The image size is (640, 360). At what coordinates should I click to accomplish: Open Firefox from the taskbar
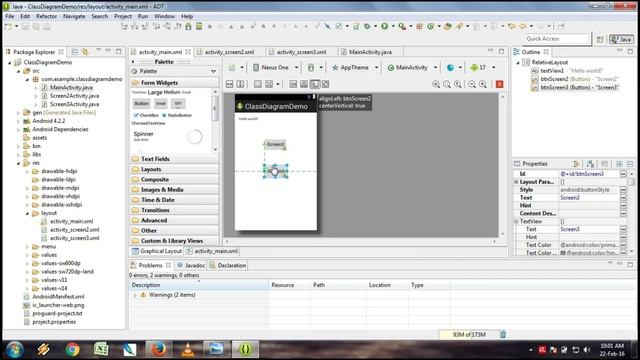[x=158, y=349]
